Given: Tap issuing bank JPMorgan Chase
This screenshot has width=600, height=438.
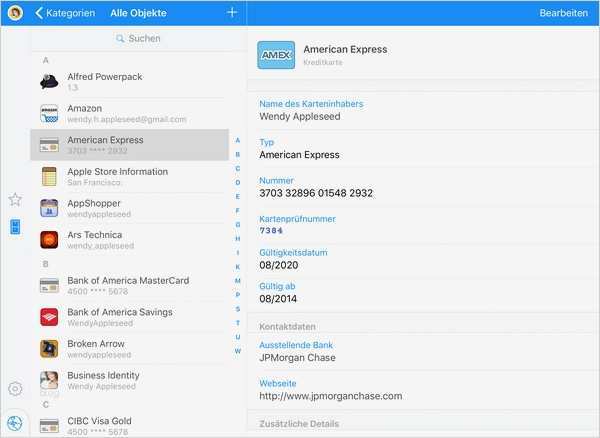Looking at the screenshot, I should (x=297, y=358).
